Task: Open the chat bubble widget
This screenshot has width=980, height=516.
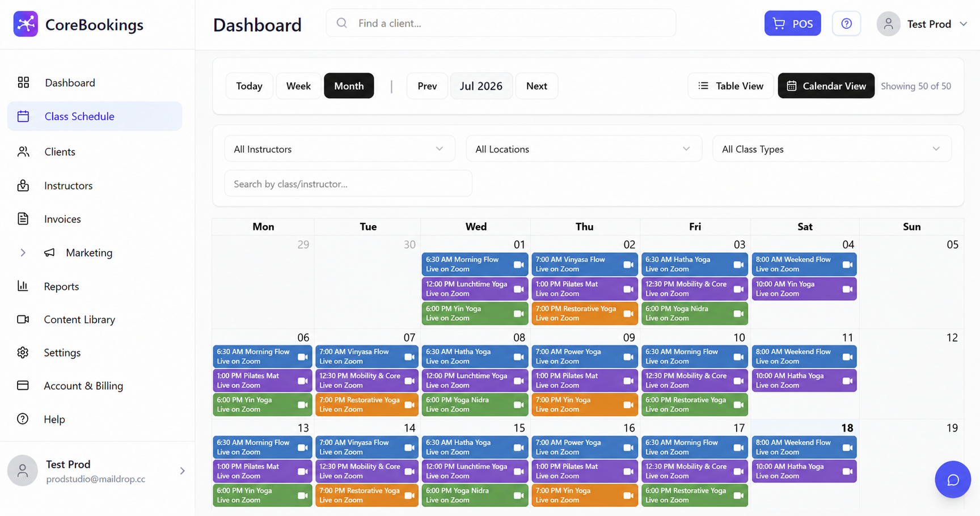Action: tap(953, 480)
